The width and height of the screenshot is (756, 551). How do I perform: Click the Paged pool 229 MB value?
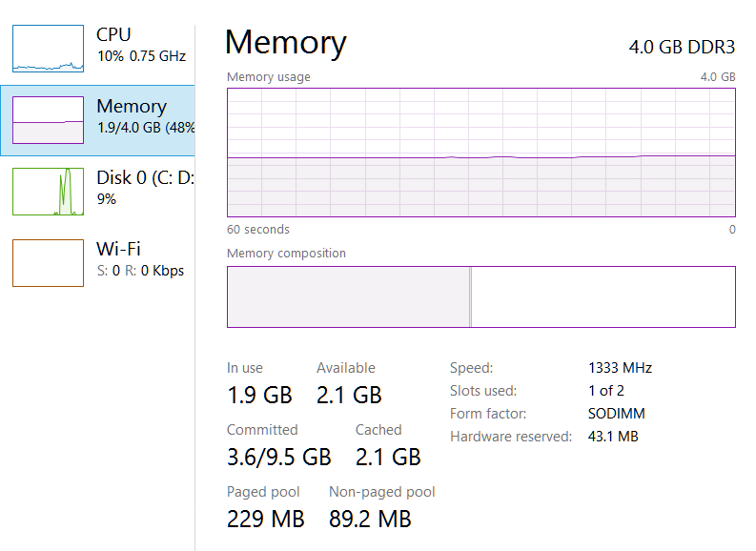[266, 519]
